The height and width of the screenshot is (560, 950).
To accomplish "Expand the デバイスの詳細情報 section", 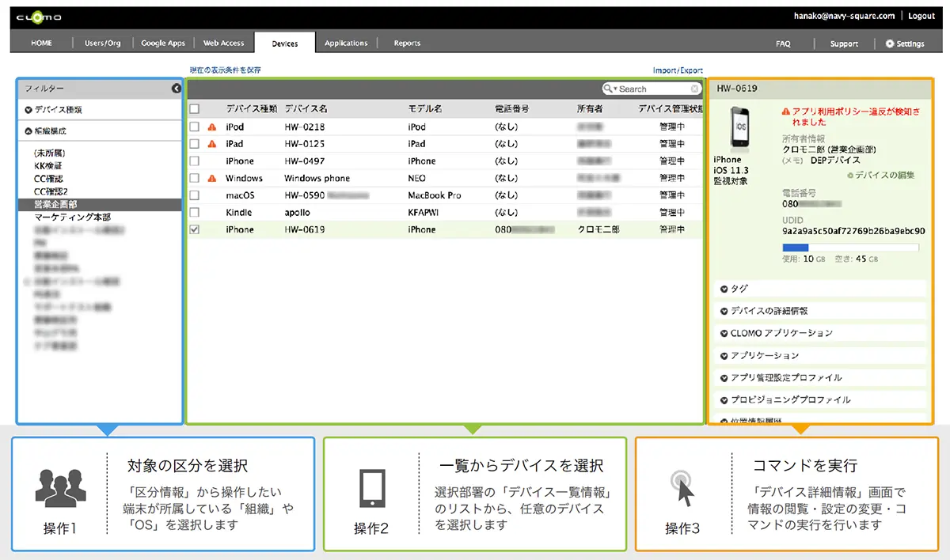I will 819,311.
